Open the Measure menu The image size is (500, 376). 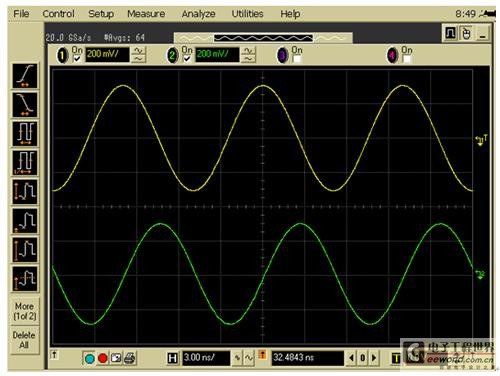(x=146, y=14)
